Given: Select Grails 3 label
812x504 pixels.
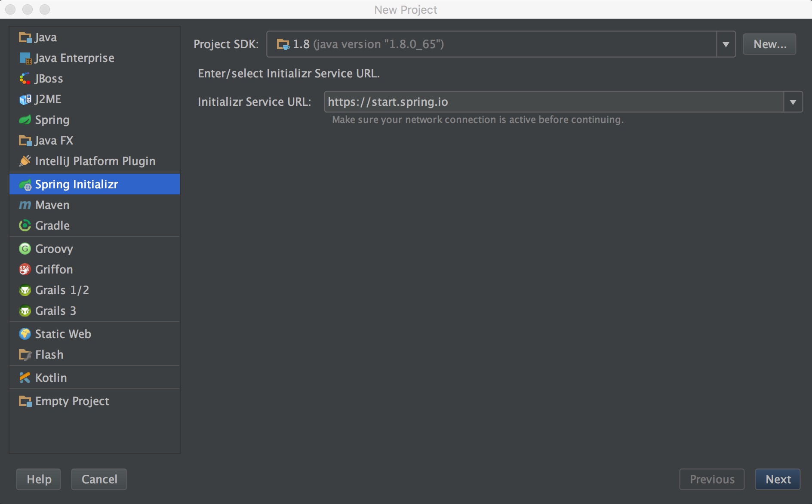Looking at the screenshot, I should pyautogui.click(x=55, y=311).
